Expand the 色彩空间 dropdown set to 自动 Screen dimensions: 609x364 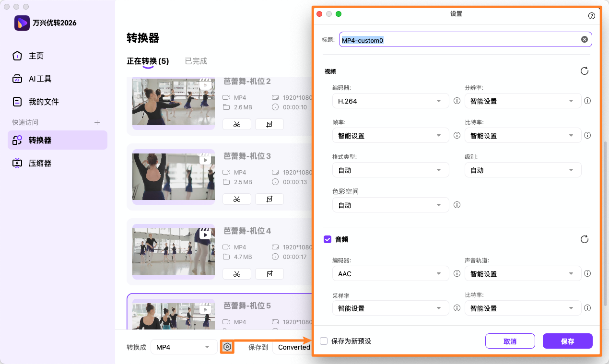point(390,205)
